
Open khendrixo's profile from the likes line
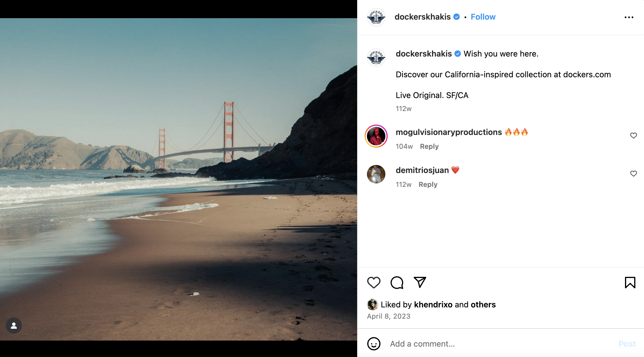click(433, 305)
